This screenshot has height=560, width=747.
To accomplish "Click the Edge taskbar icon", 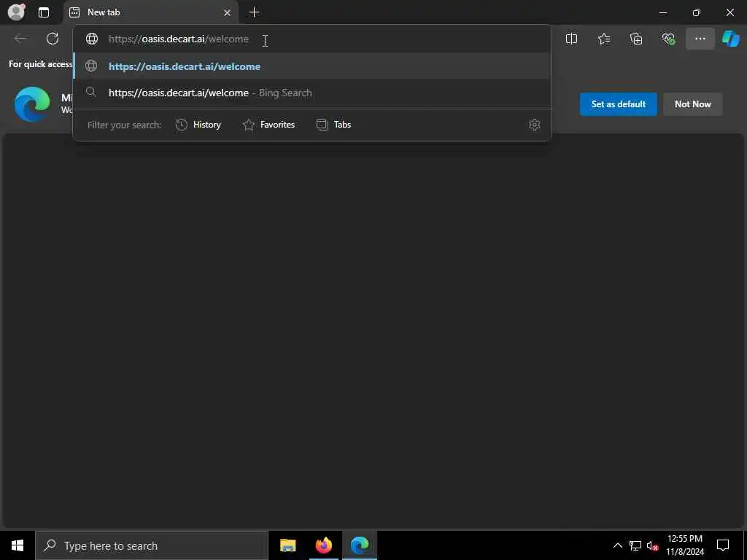I will coord(360,545).
